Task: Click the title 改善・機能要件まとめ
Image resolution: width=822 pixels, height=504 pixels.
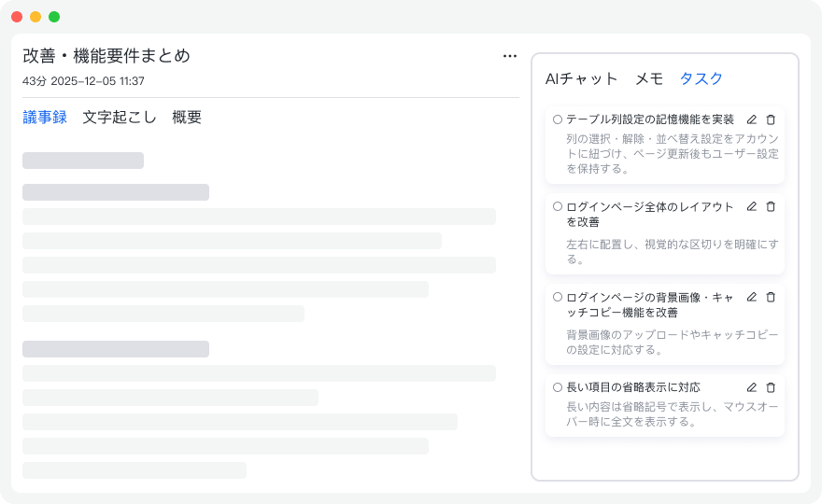Action: (x=106, y=56)
